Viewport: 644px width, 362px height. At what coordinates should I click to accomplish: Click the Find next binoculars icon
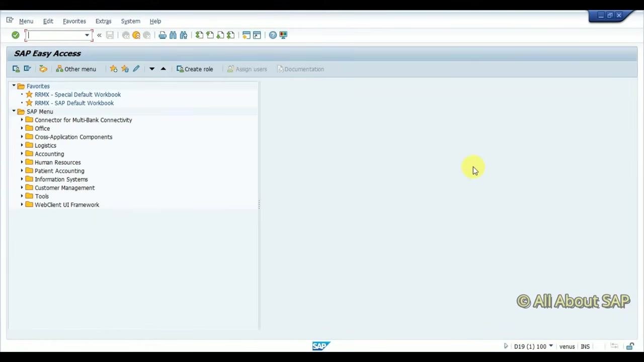[184, 35]
